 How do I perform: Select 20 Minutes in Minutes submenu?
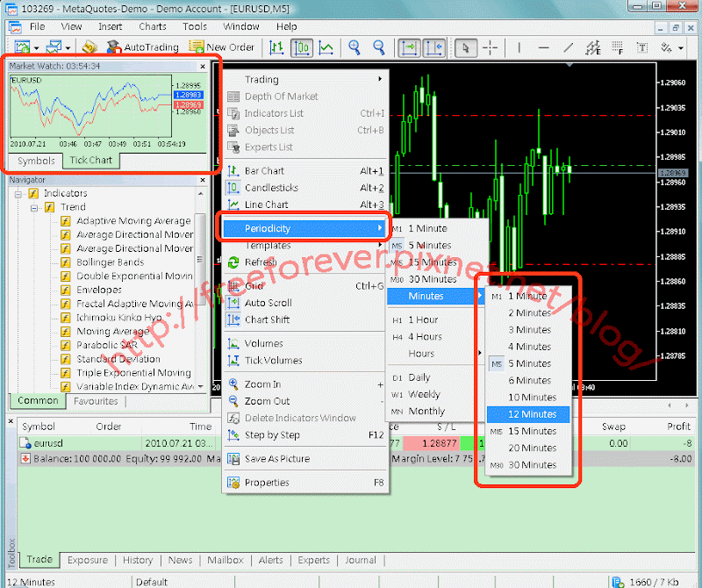point(528,448)
